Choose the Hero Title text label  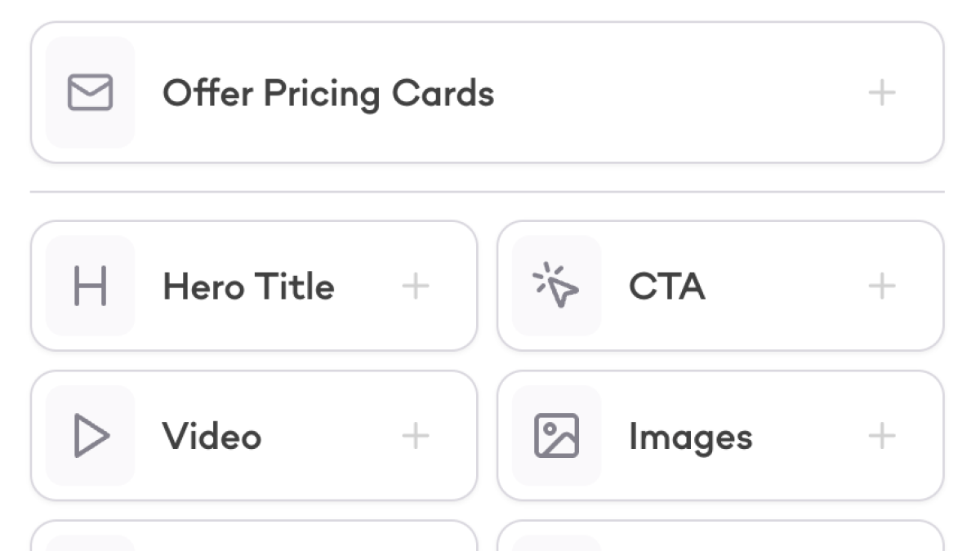(x=248, y=287)
